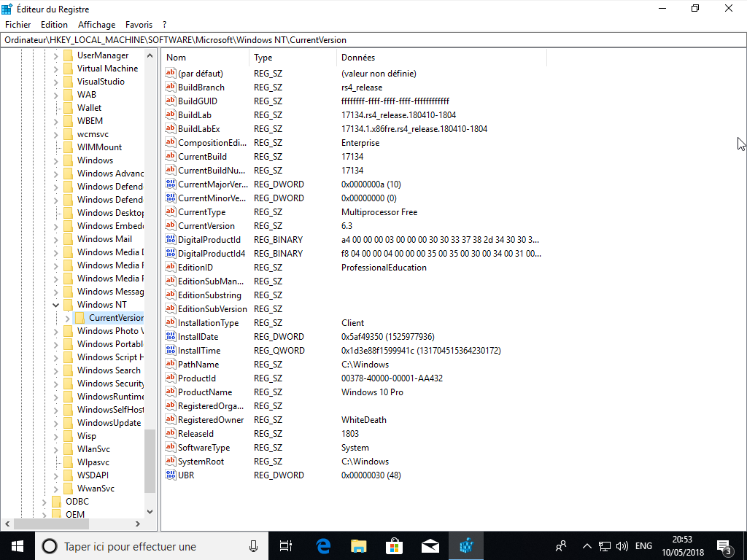
Task: Click the volume speaker tray icon
Action: point(622,546)
